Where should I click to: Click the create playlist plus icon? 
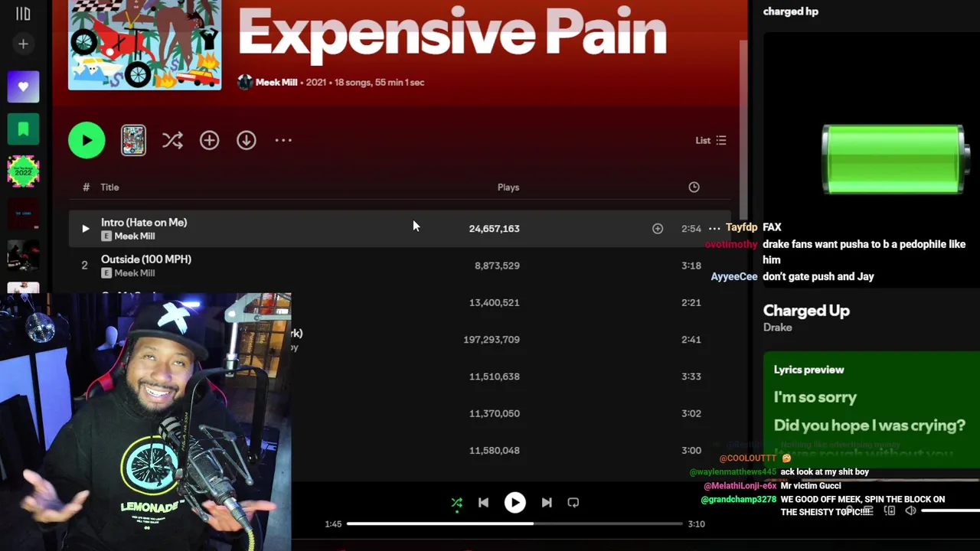point(23,44)
